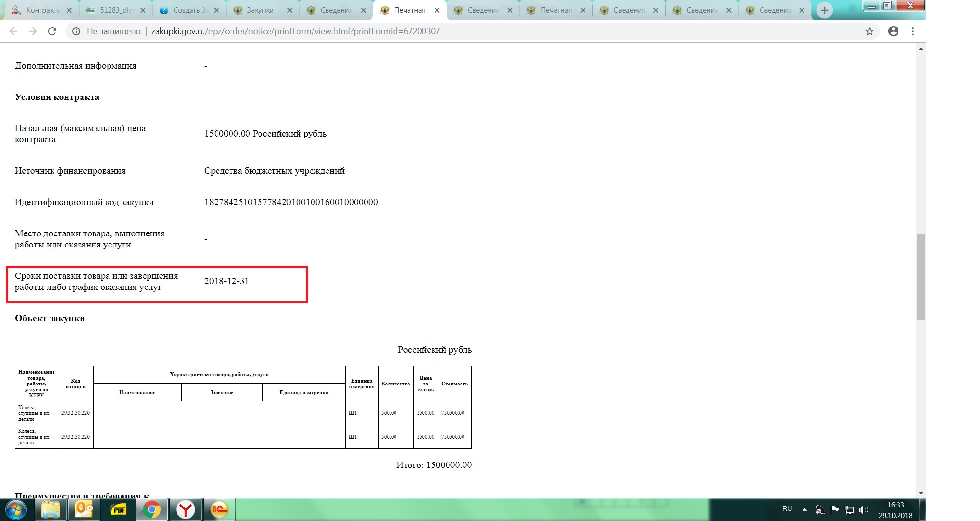Close the 51283_dly tab
Image resolution: width=980 pixels, height=521 pixels.
pyautogui.click(x=142, y=10)
